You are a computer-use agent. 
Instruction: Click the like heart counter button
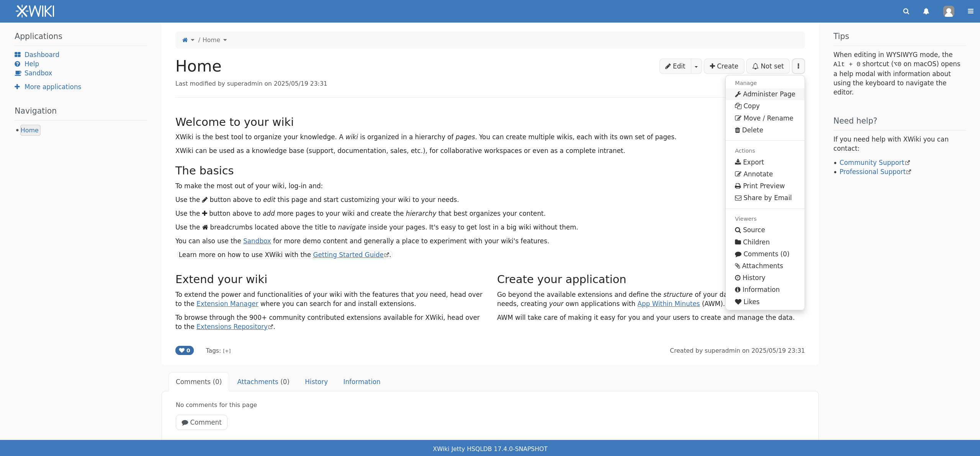185,350
